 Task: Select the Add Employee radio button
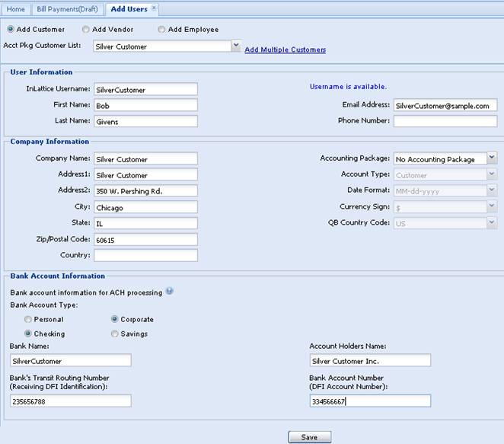pos(161,30)
